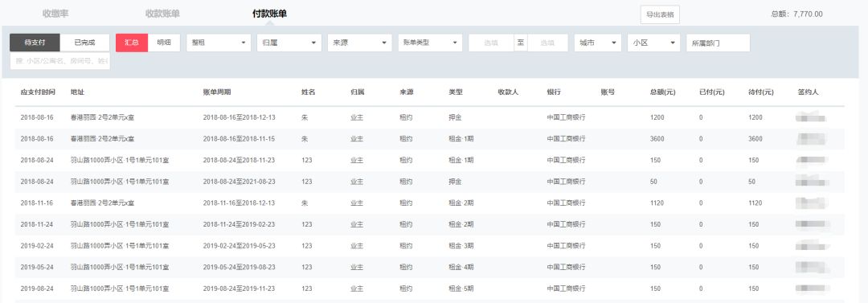Click the 总额：7,770.00 total text

[796, 14]
